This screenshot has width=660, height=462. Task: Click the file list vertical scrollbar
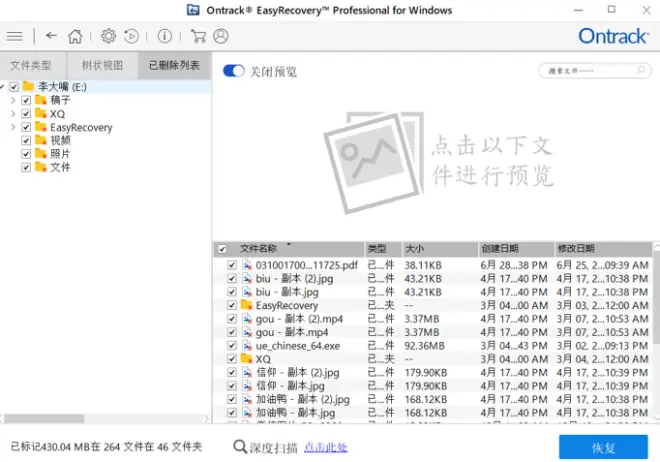[656, 297]
